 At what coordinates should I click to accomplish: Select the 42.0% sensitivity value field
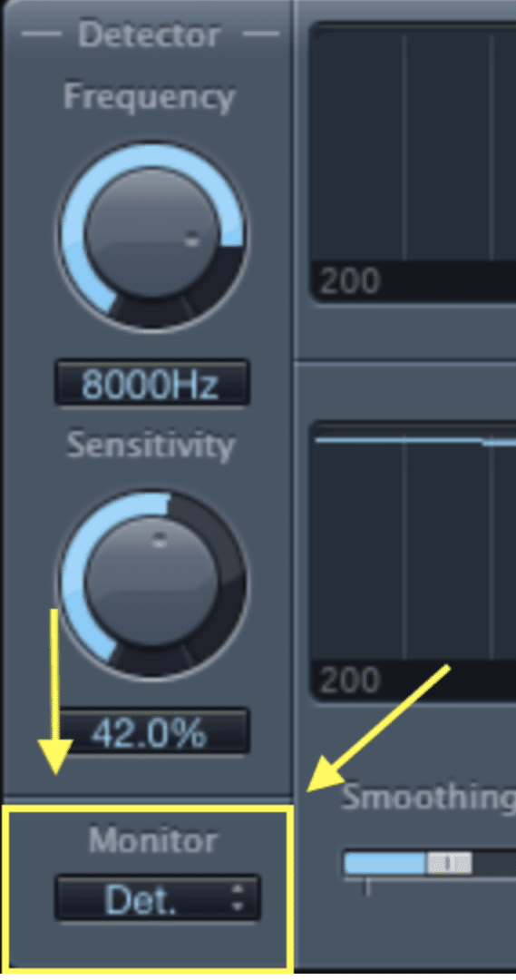click(x=151, y=730)
